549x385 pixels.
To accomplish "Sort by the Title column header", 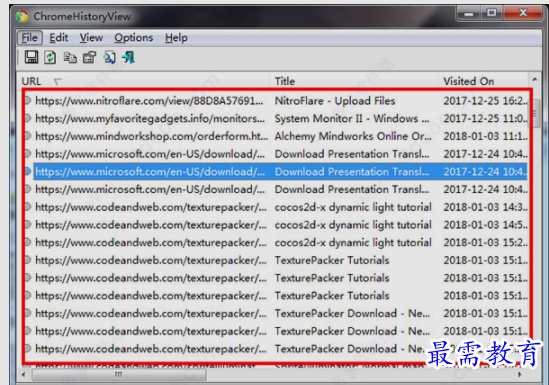I will tap(354, 81).
